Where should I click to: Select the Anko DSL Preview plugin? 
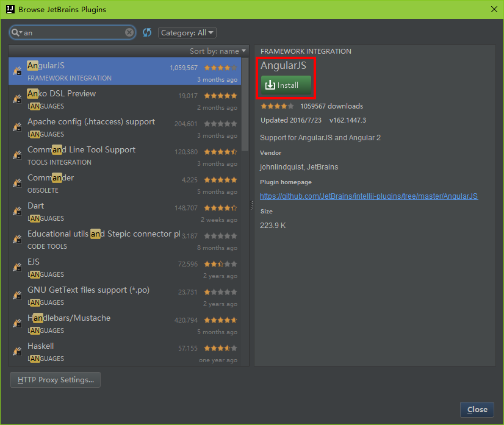[124, 99]
